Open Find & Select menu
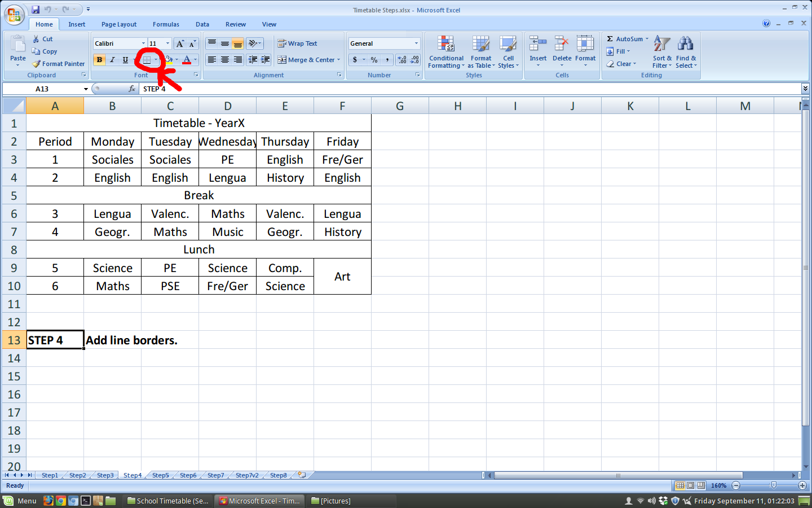Viewport: 812px width, 508px height. (x=686, y=52)
